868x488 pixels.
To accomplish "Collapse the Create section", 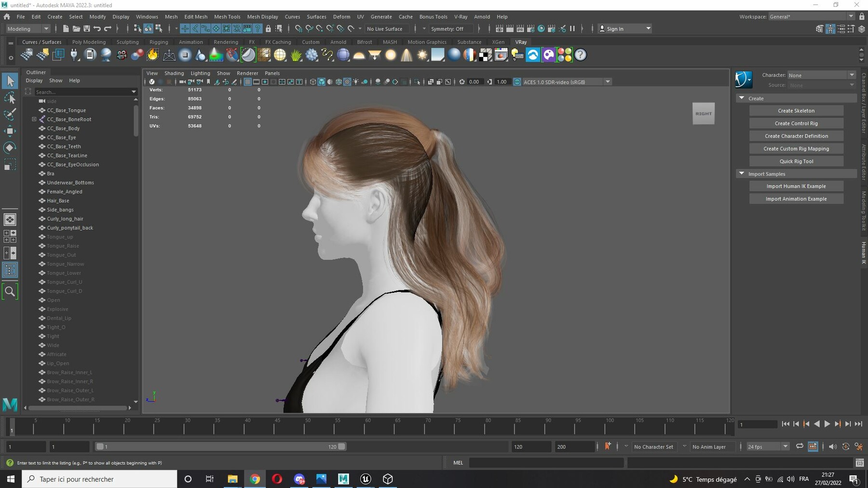I will coord(742,98).
